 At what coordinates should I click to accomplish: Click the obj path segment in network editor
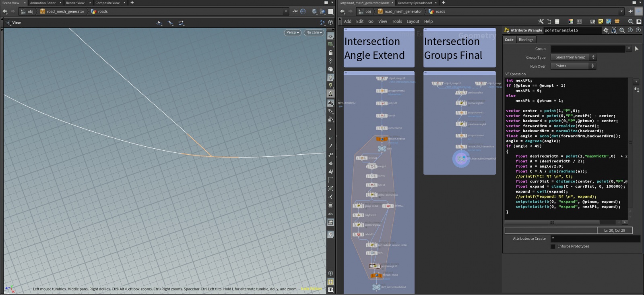tap(365, 11)
